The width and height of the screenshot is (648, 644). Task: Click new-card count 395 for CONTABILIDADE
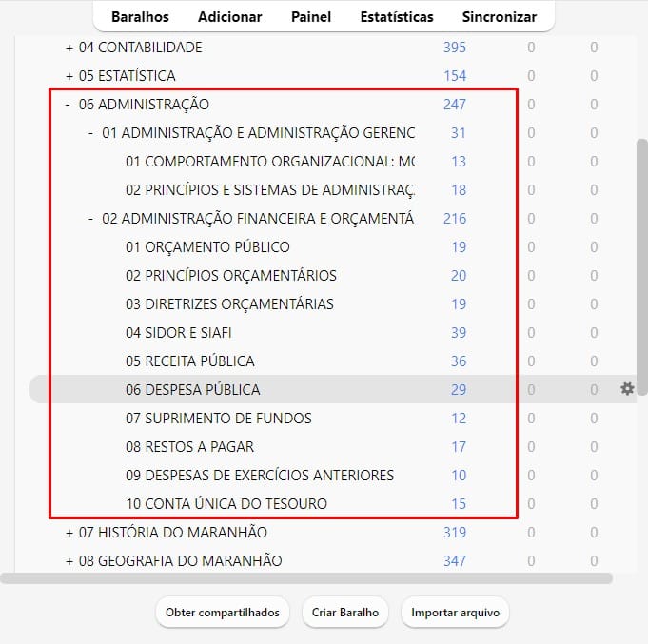click(x=455, y=48)
